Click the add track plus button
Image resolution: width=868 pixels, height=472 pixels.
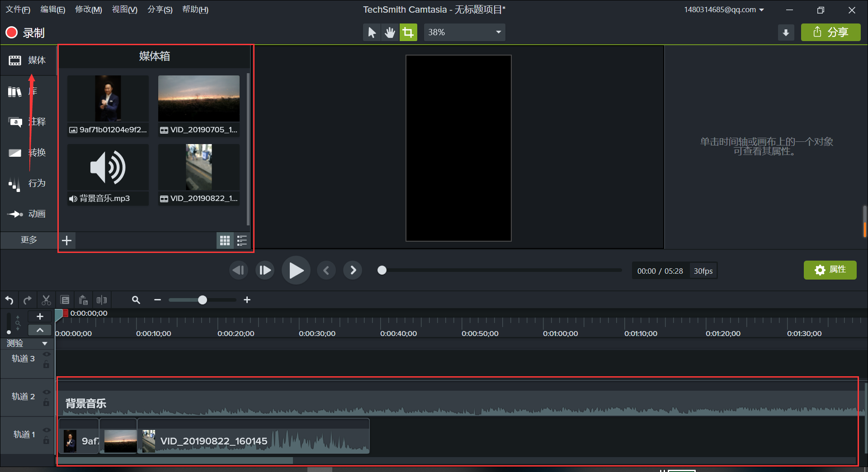point(40,317)
